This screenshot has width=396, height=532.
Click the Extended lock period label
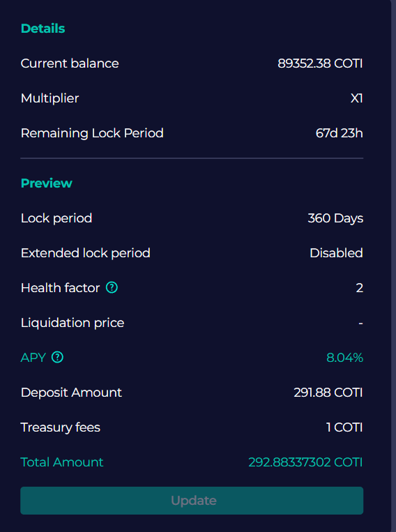tap(86, 253)
